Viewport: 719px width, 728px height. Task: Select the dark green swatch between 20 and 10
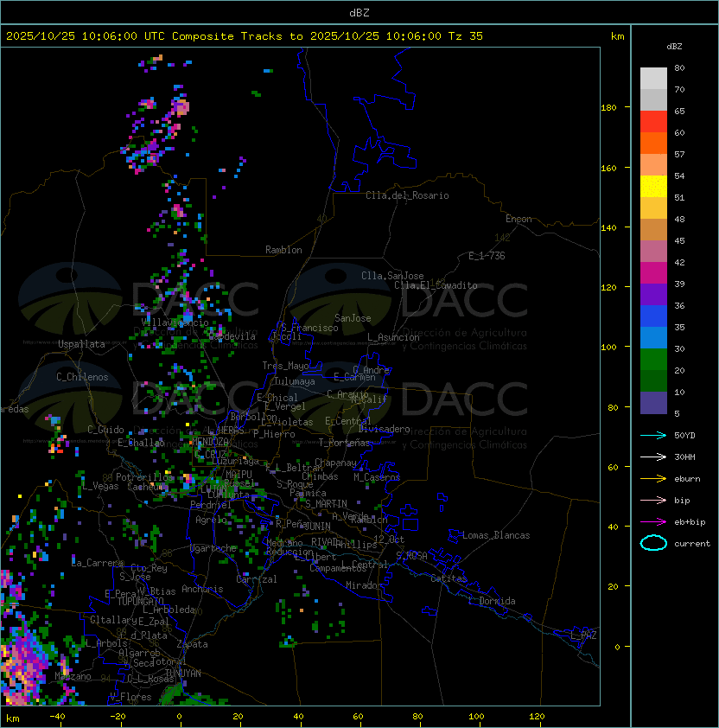tap(653, 380)
